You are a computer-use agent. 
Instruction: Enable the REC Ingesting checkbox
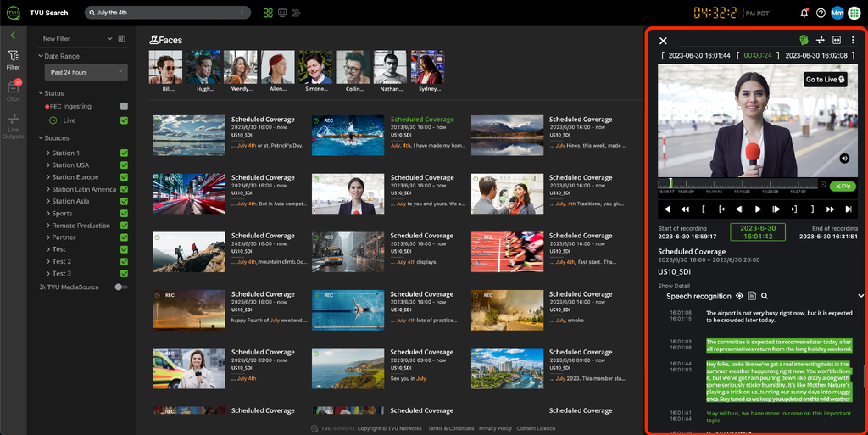(x=124, y=107)
